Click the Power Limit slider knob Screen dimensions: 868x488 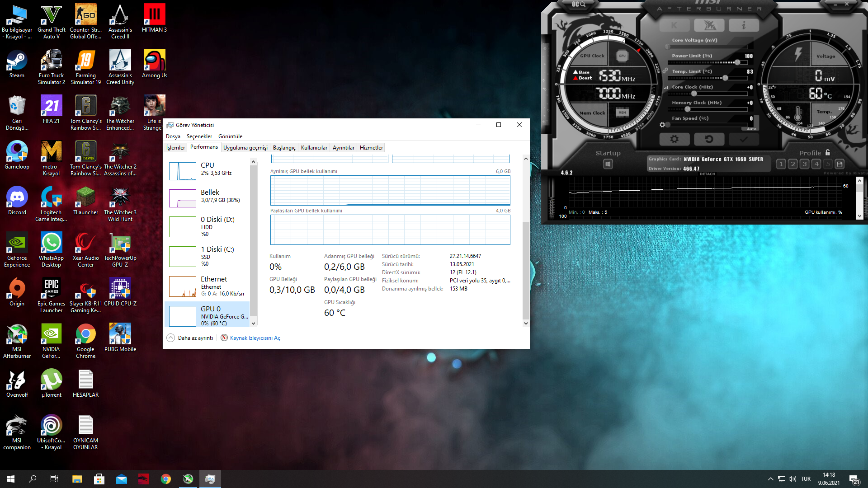pos(737,62)
